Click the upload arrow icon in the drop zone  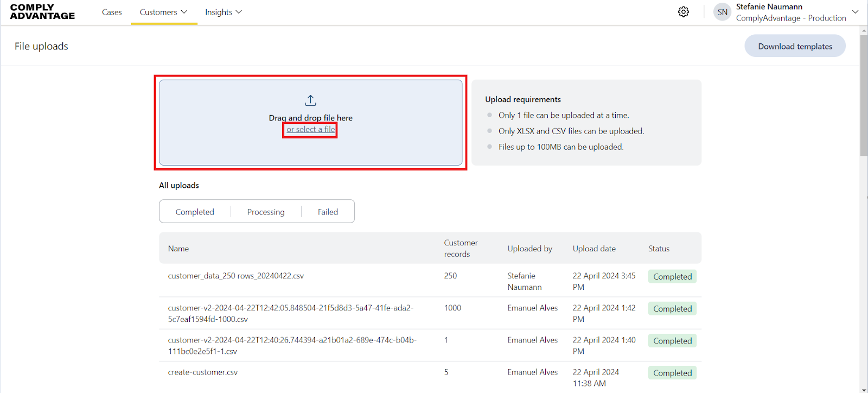pos(310,100)
